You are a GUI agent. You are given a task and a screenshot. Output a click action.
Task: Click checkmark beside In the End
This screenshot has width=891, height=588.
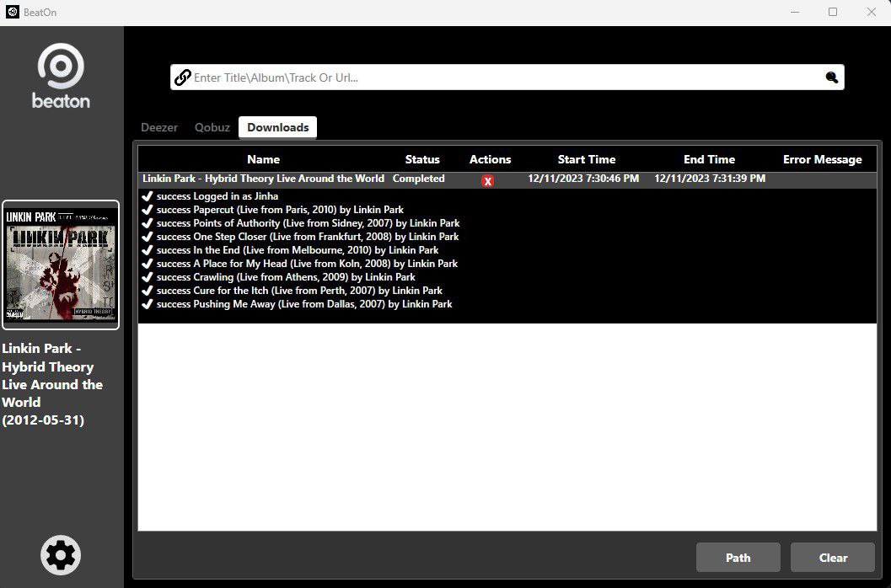[148, 250]
